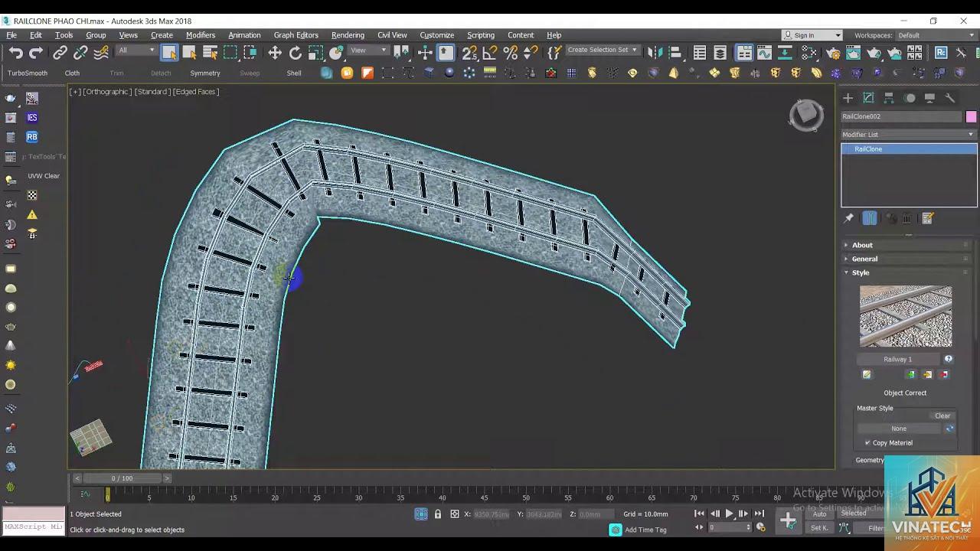Click the Mirror tool icon
The height and width of the screenshot is (551, 980).
click(655, 53)
